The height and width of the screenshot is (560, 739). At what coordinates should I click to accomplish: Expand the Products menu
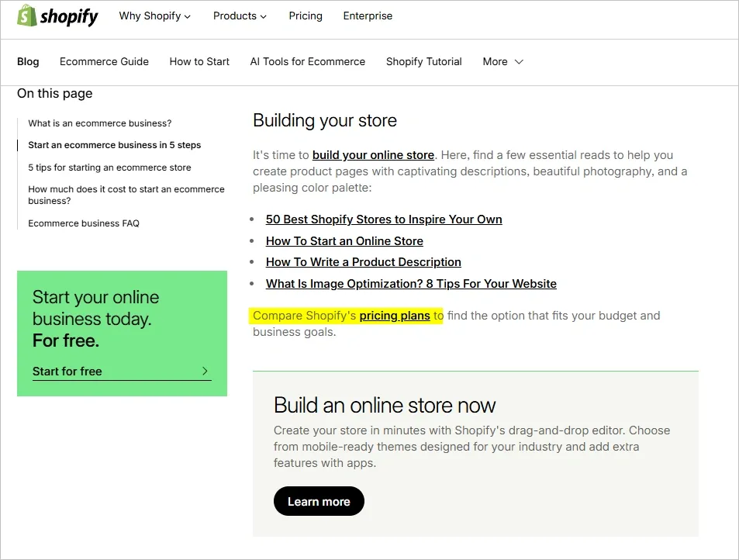pos(240,16)
